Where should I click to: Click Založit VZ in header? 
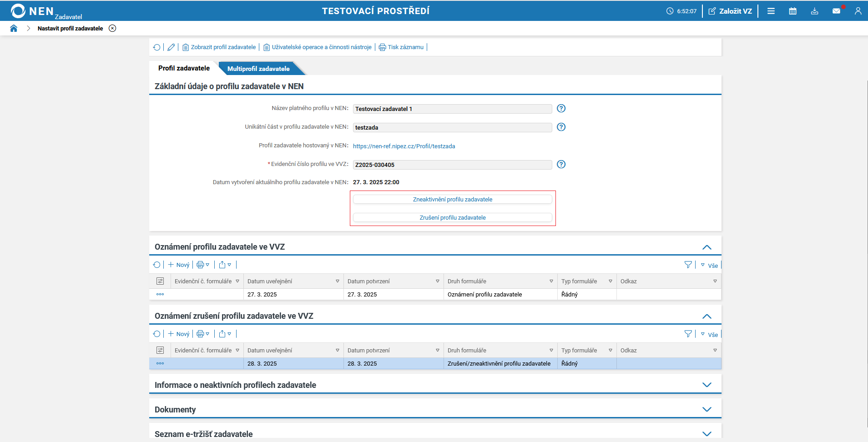[x=730, y=11]
